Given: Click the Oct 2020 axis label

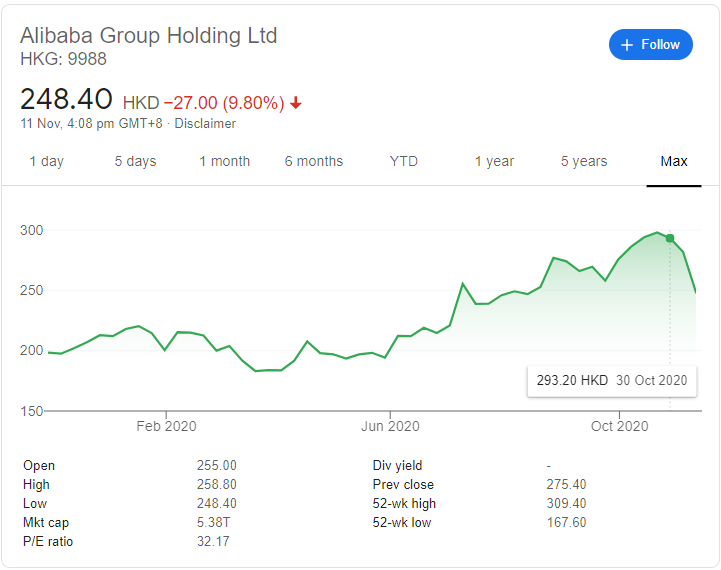Looking at the screenshot, I should pyautogui.click(x=619, y=426).
